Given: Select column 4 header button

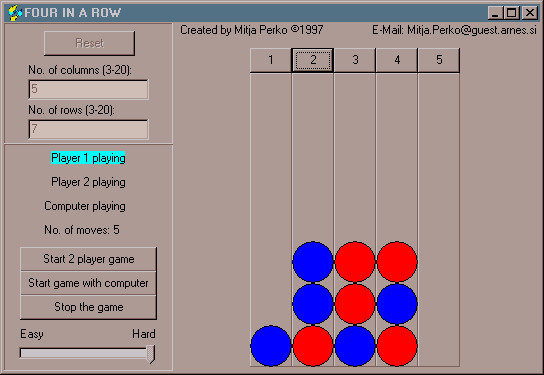Looking at the screenshot, I should [x=397, y=60].
